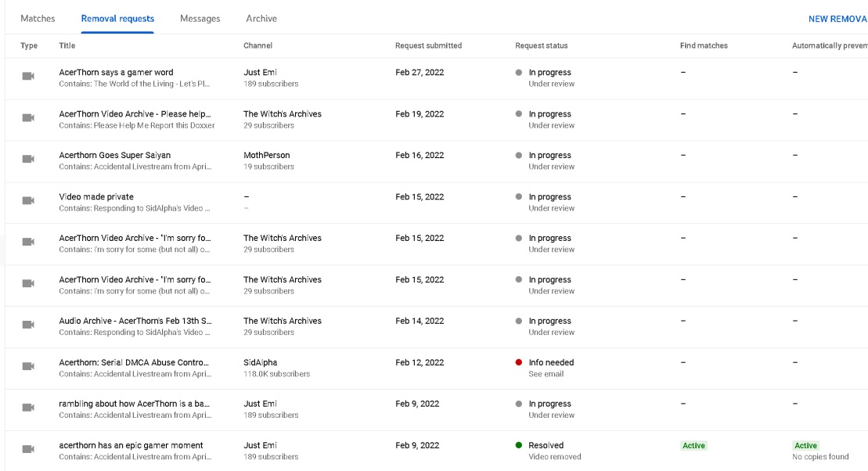Click '19 subscribers' under MothPerson
Screen dimensions: 868x471
coord(269,167)
